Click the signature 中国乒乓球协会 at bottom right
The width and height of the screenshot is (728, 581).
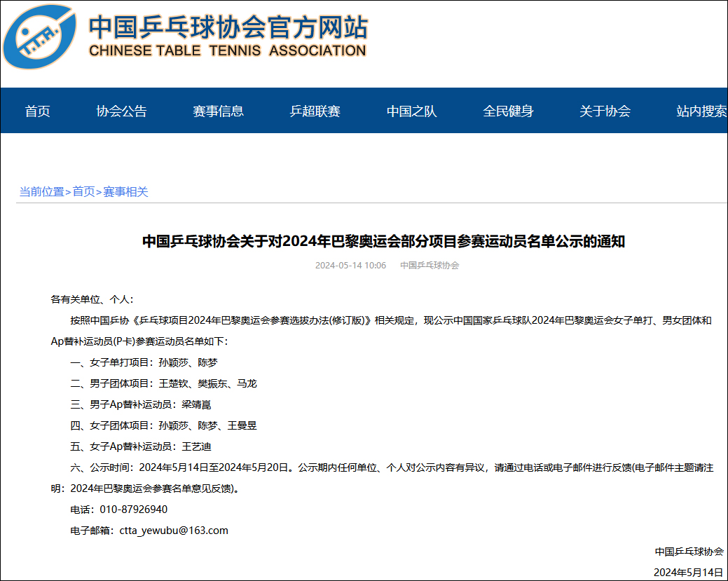coord(689,552)
